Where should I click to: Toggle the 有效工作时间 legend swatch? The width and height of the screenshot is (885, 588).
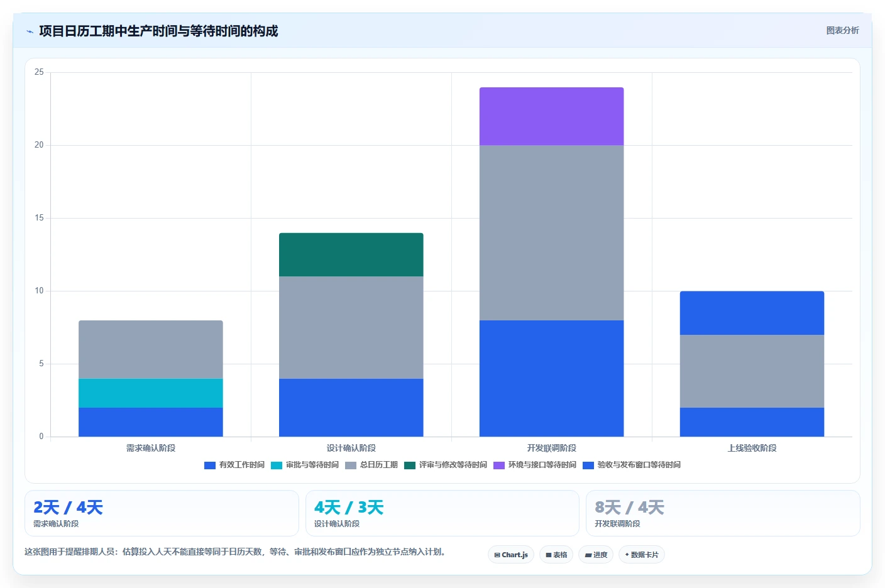tap(210, 465)
